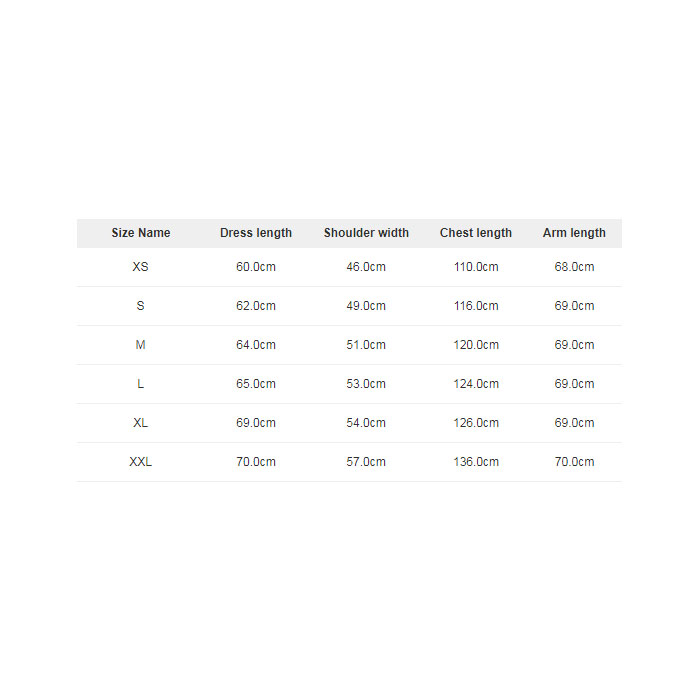Screen dimensions: 700x700
Task: Click the Size Name column header
Action: coord(141,233)
